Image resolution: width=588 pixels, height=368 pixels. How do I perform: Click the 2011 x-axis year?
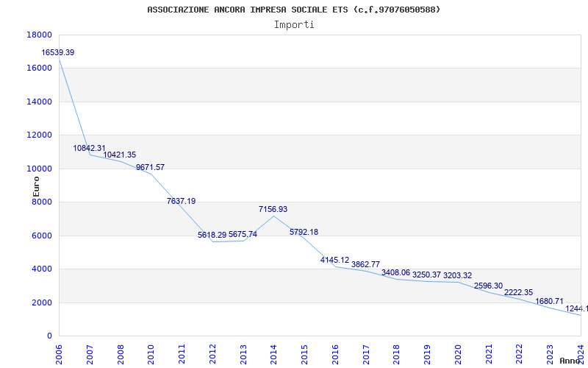pyautogui.click(x=182, y=354)
